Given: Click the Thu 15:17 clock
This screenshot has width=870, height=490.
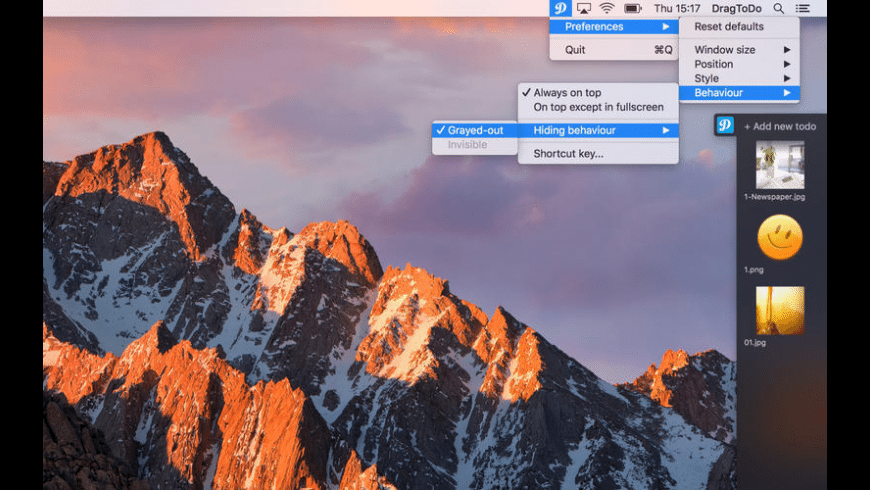Looking at the screenshot, I should 677,8.
